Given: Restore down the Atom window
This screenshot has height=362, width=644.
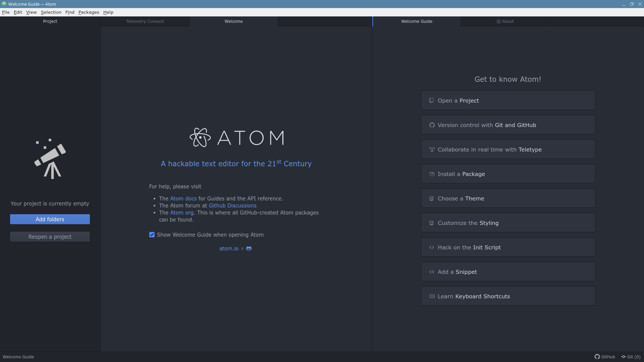Looking at the screenshot, I should click(x=632, y=4).
